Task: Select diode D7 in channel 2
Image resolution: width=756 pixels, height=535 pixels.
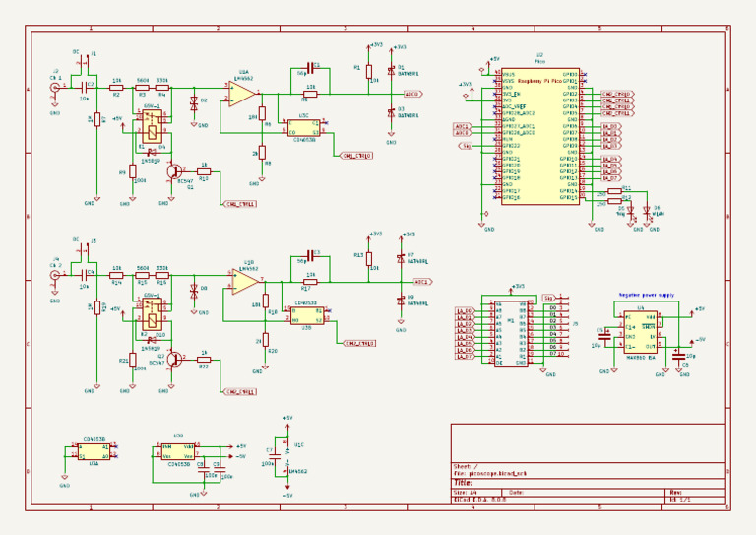Action: point(401,258)
